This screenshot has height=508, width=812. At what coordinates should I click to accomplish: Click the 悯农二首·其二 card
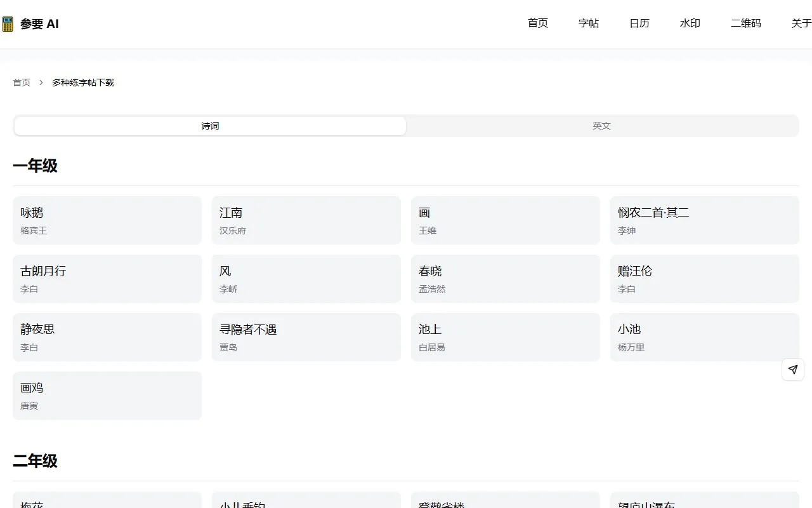point(705,220)
